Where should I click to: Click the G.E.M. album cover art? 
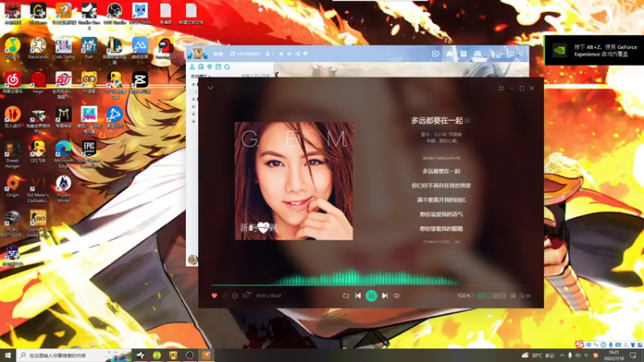[294, 180]
